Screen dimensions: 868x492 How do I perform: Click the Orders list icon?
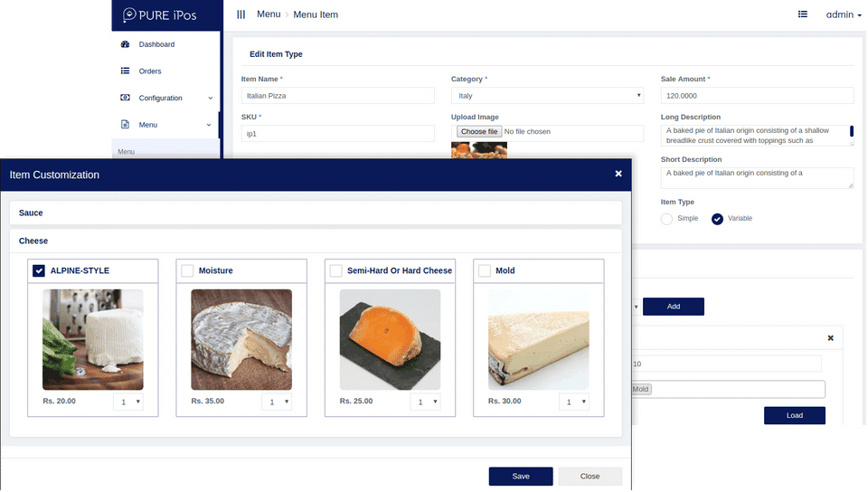125,71
